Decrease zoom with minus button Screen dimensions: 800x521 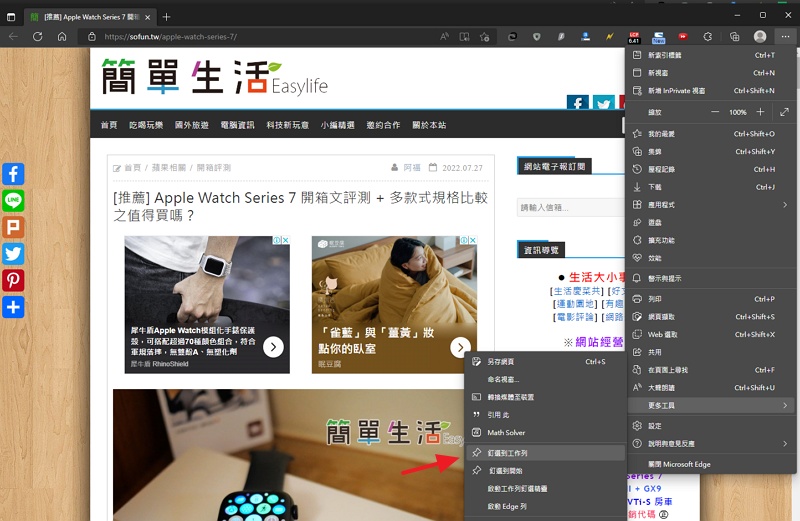(715, 112)
